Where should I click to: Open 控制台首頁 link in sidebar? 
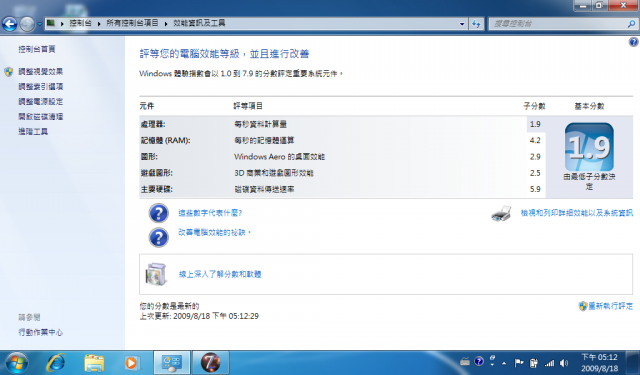[37, 49]
